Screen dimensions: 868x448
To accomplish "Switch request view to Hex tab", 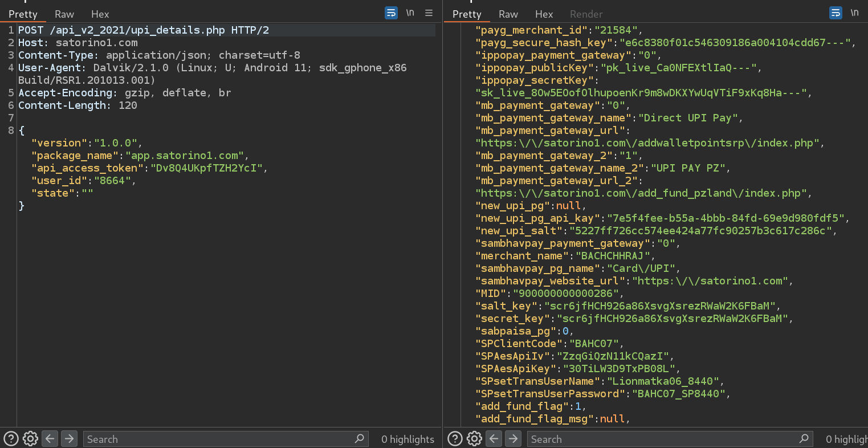I will click(x=100, y=14).
